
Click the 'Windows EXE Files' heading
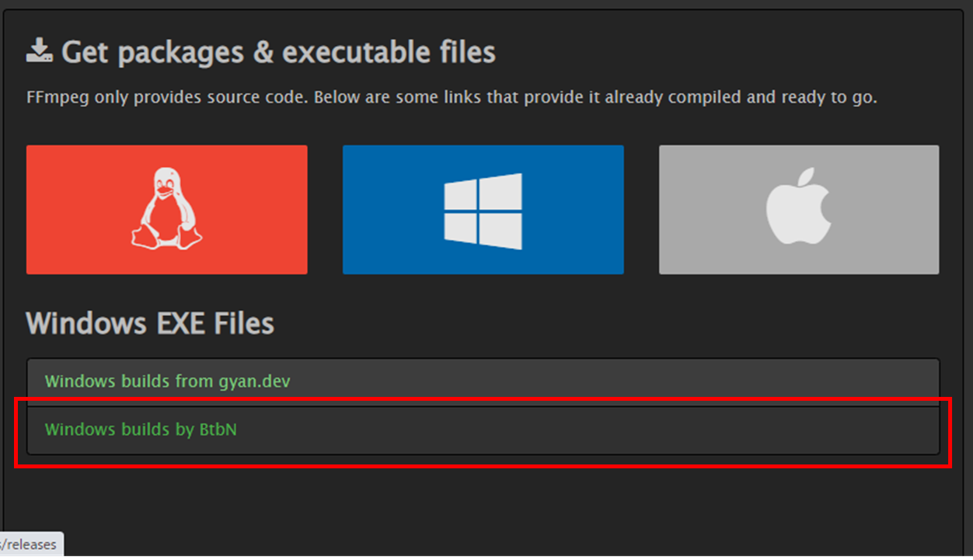(150, 323)
